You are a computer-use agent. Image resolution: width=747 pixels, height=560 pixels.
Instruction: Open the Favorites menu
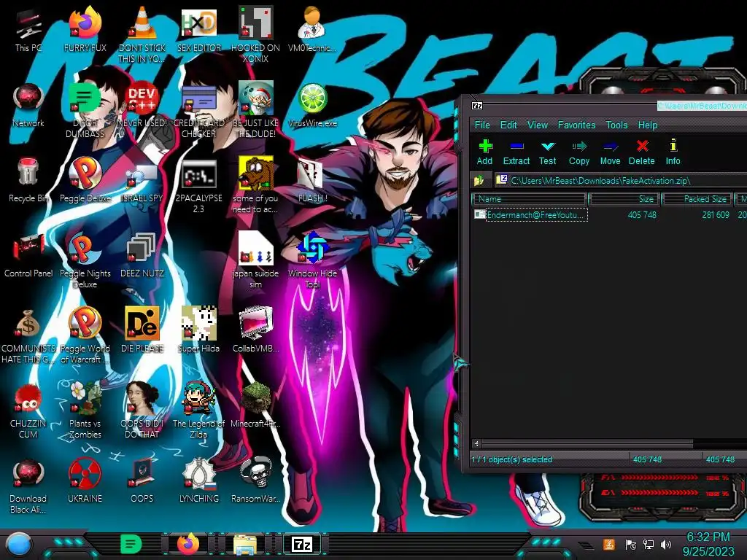coord(576,125)
